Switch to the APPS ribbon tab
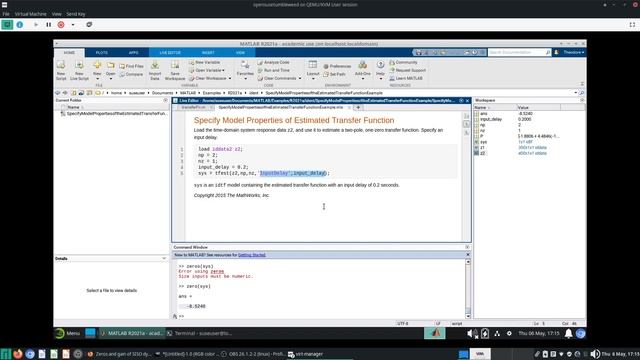The width and height of the screenshot is (640, 360). (x=133, y=53)
